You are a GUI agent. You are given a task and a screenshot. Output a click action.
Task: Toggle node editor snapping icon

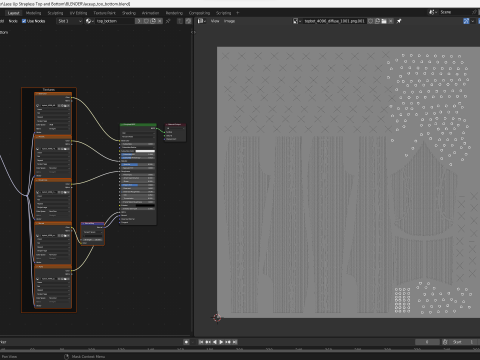click(188, 21)
